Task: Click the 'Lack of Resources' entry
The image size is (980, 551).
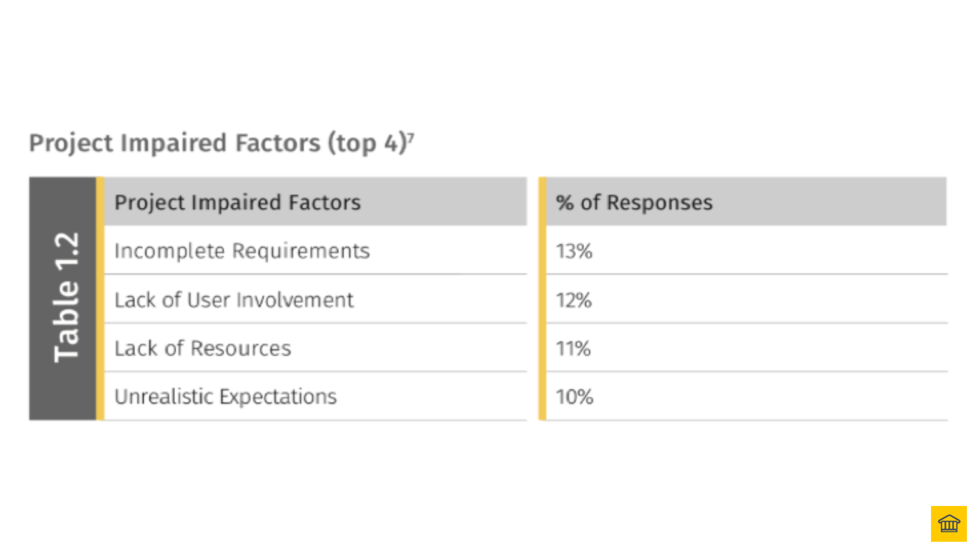Action: pos(203,349)
